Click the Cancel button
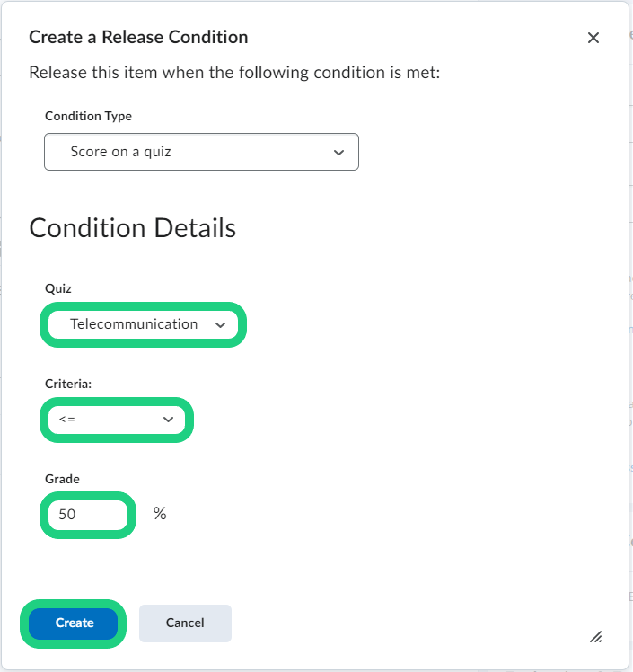633x672 pixels. tap(185, 623)
